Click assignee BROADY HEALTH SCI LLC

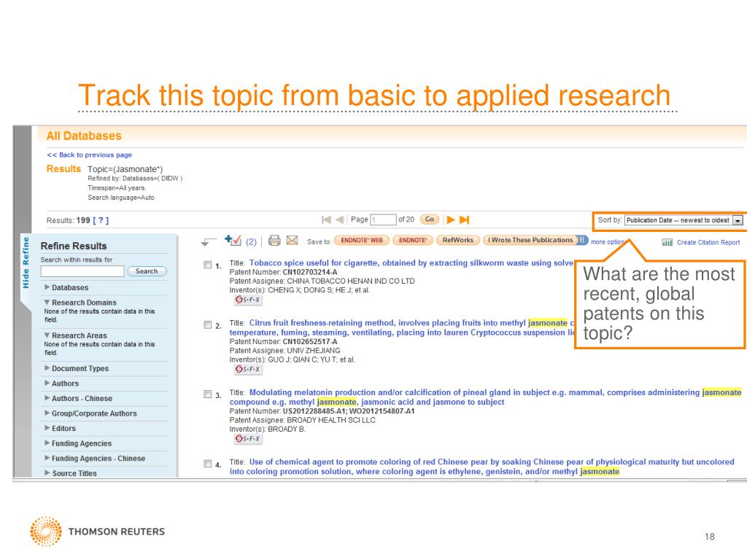pyautogui.click(x=331, y=420)
